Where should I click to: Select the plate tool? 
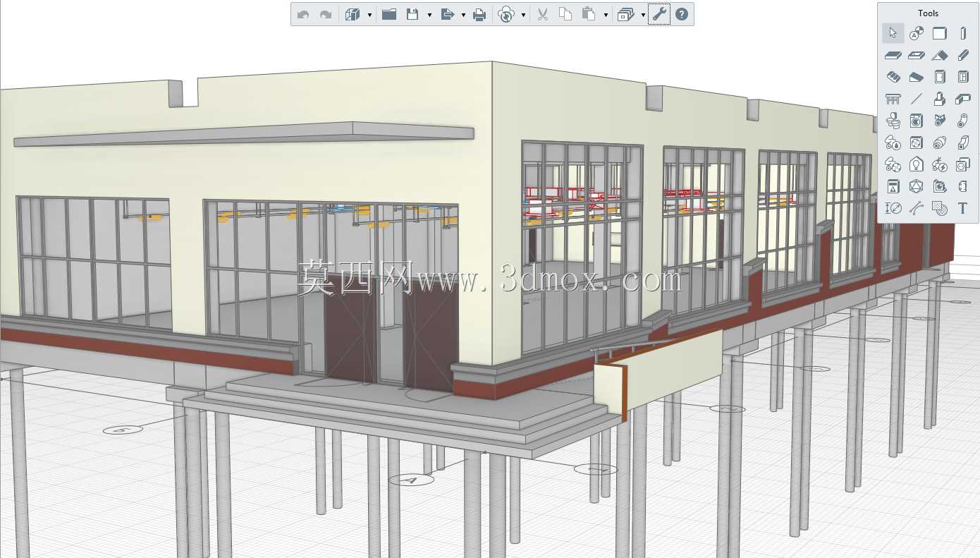[963, 187]
